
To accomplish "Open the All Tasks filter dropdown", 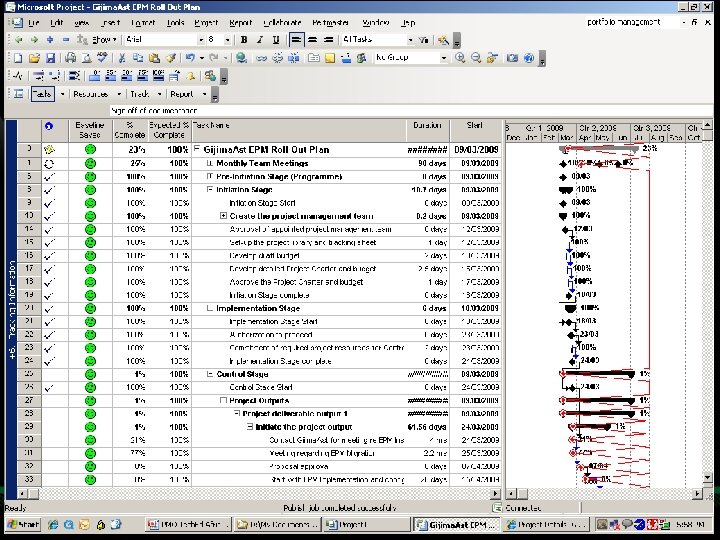I will [x=410, y=40].
